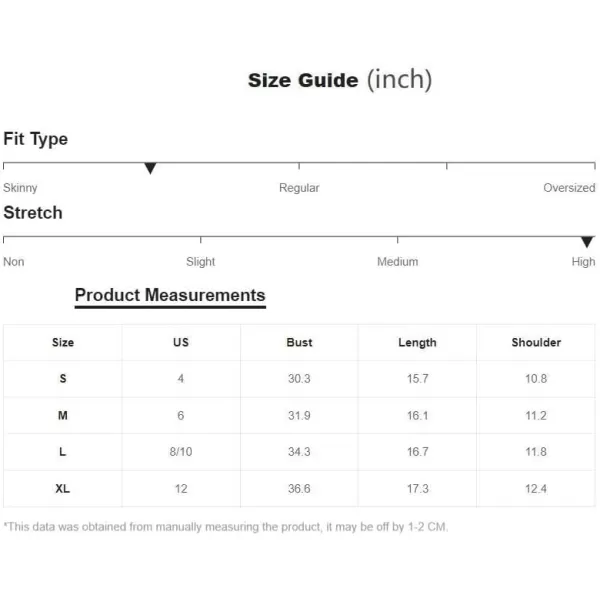The image size is (600, 600).
Task: Click the Shoulder column header
Action: click(536, 342)
